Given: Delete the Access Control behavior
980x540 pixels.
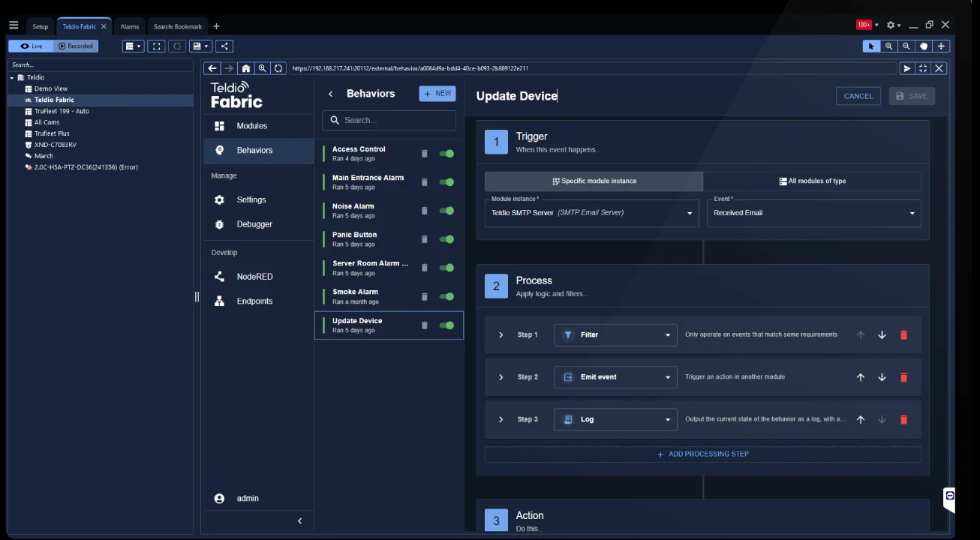Looking at the screenshot, I should pyautogui.click(x=424, y=154).
